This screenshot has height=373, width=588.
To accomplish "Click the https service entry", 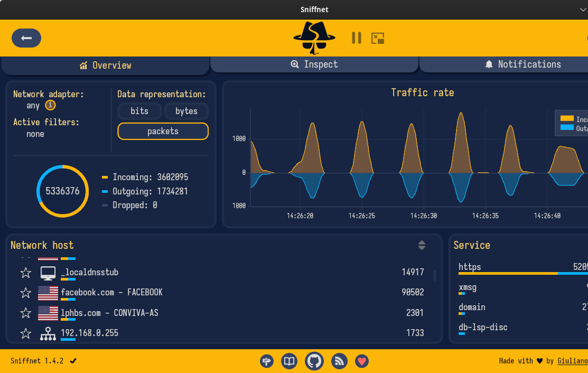I will click(470, 267).
